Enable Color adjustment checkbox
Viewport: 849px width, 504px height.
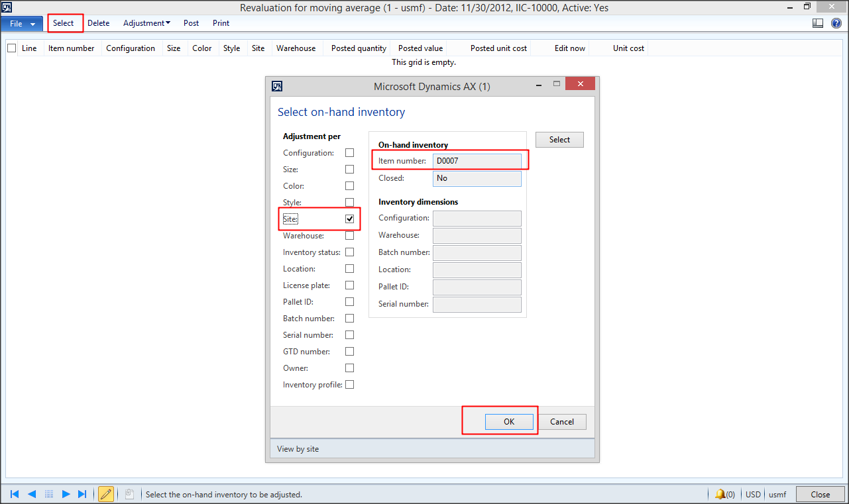(349, 186)
